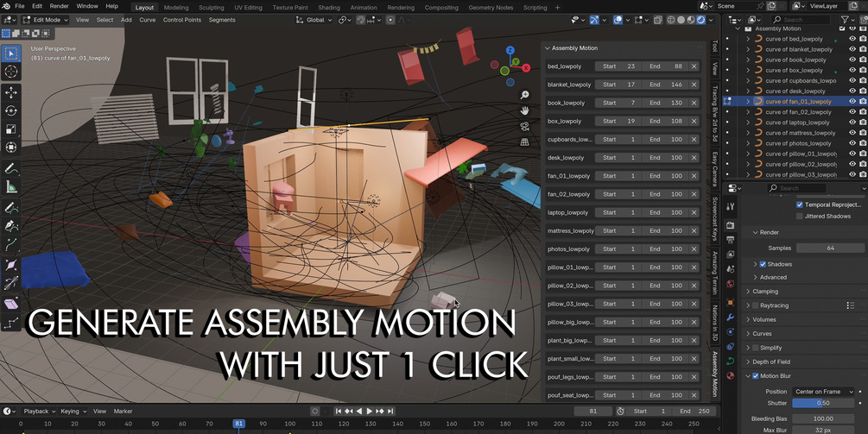Toggle camera view icon in viewport
Viewport: 868px width, 434px height.
[524, 126]
